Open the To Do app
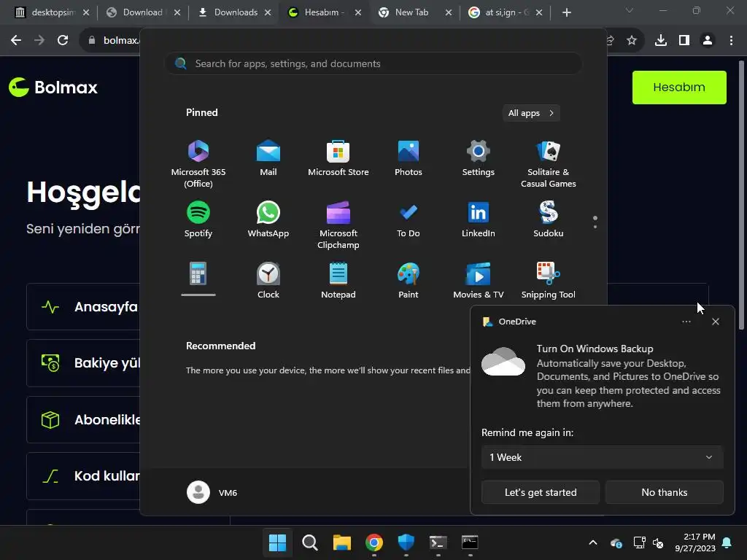 point(409,219)
